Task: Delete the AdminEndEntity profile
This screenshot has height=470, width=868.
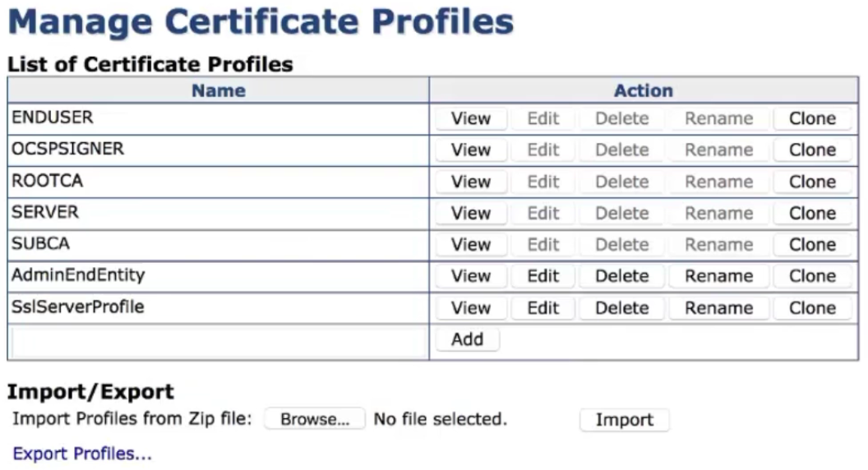Action: tap(621, 276)
